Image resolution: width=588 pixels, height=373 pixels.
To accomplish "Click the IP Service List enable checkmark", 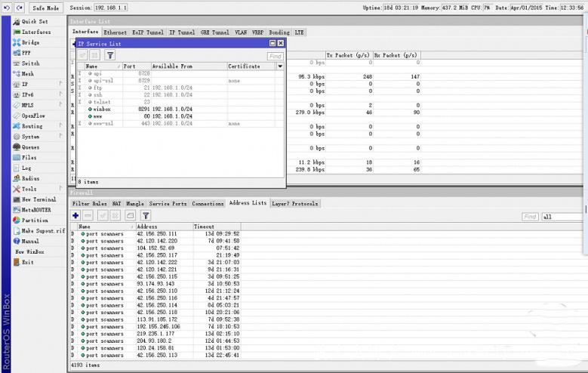I will [x=83, y=56].
